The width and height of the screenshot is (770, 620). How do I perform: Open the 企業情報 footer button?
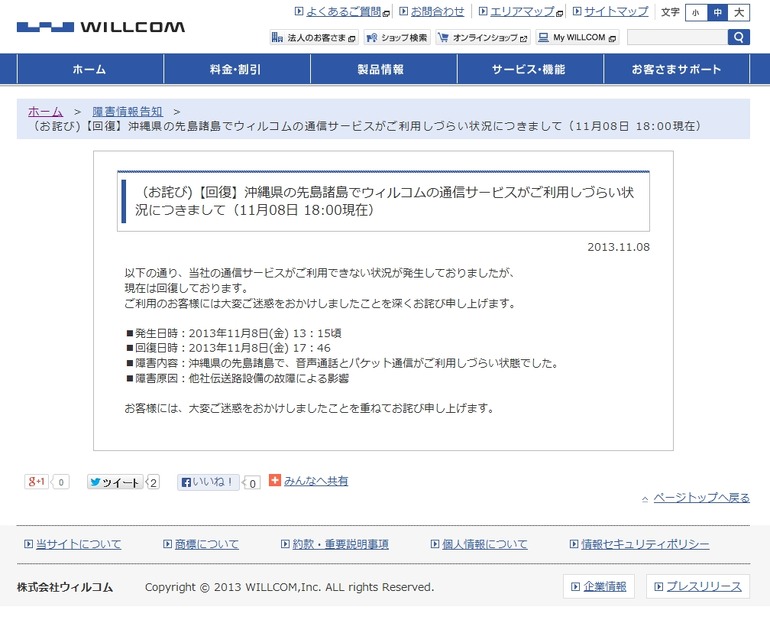(599, 587)
